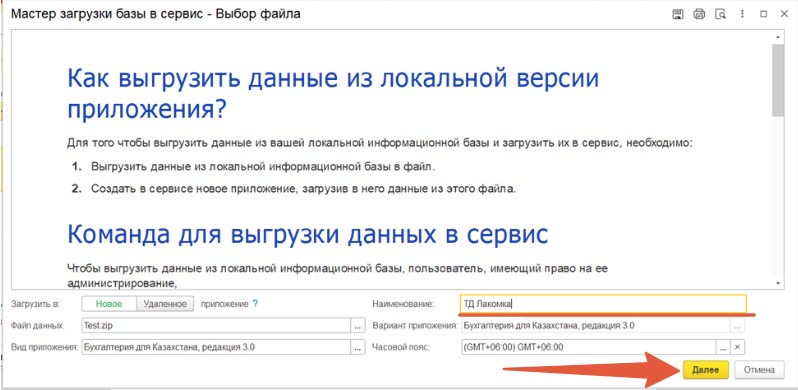Click the Вид приложения input field
The width and height of the screenshot is (798, 390).
[216, 347]
